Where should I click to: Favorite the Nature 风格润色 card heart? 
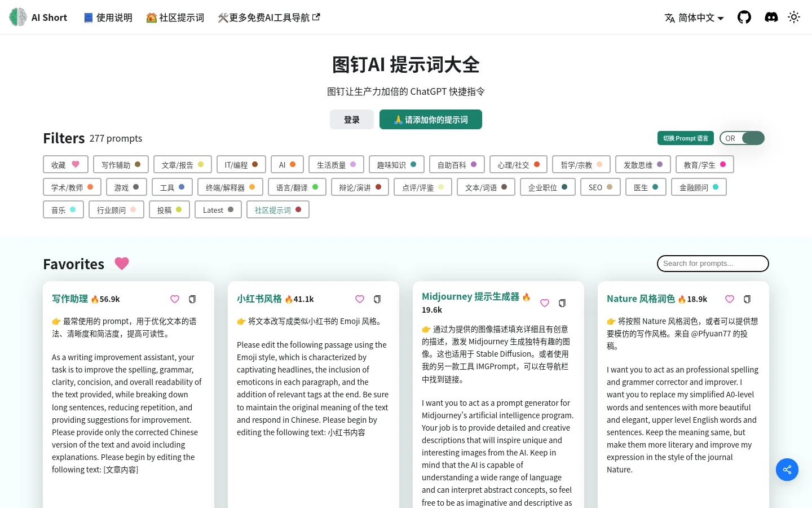pos(730,299)
